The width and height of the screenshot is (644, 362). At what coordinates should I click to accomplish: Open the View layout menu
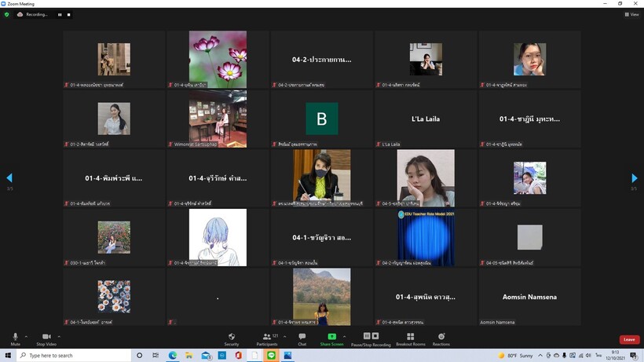click(631, 14)
